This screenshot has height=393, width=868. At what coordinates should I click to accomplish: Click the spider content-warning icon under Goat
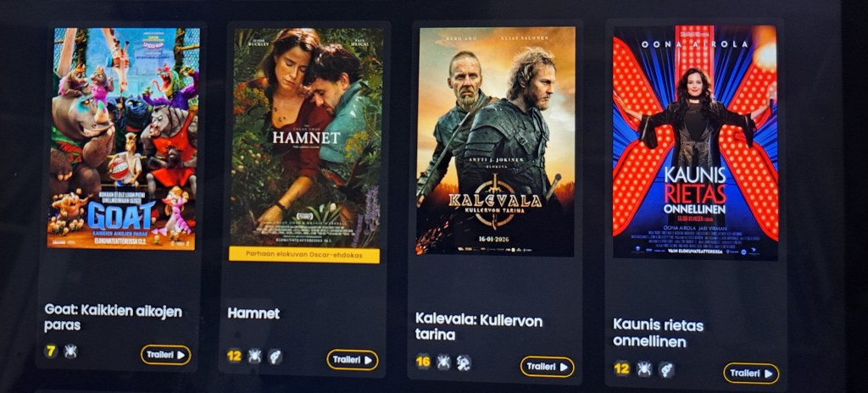click(70, 351)
